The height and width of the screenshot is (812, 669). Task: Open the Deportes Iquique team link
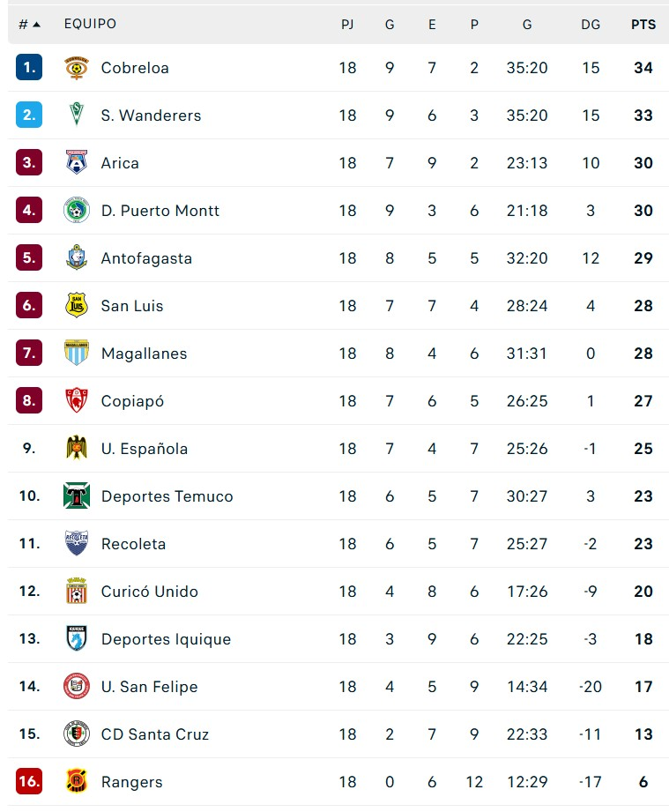coord(167,639)
